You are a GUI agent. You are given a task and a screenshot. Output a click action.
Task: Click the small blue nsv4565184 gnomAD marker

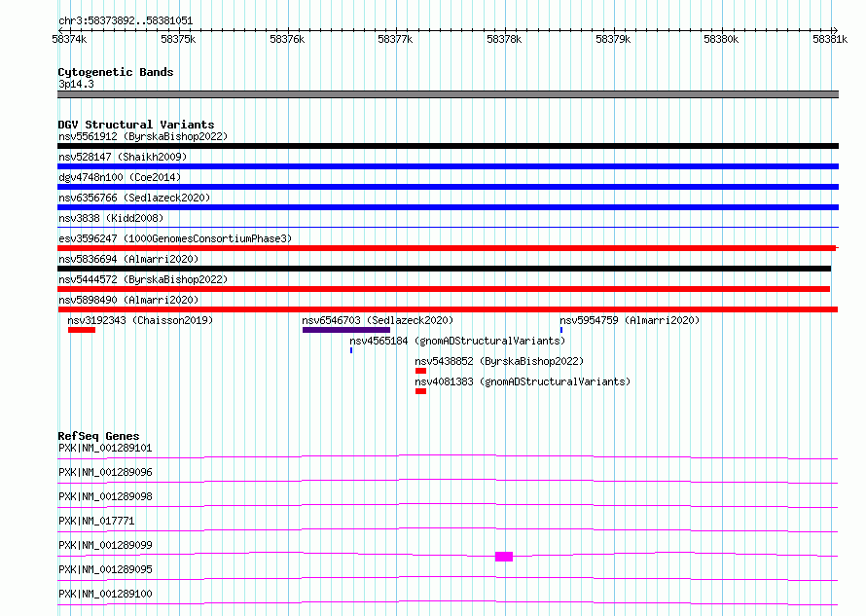351,350
